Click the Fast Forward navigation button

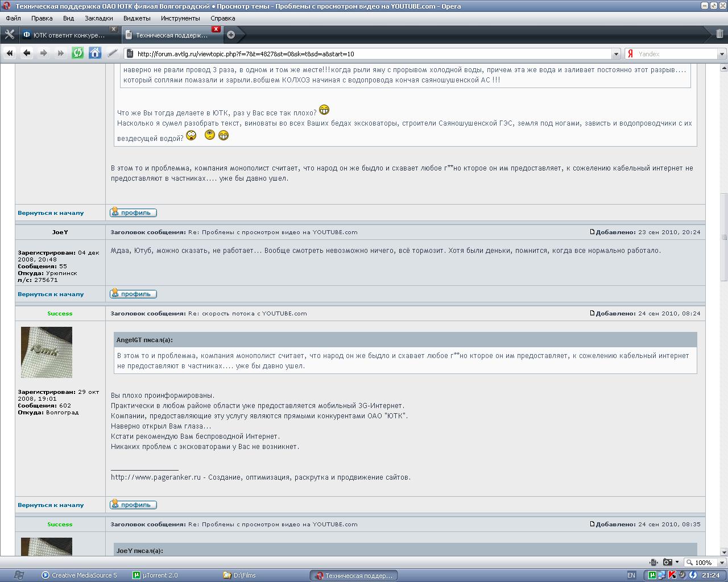click(x=61, y=53)
